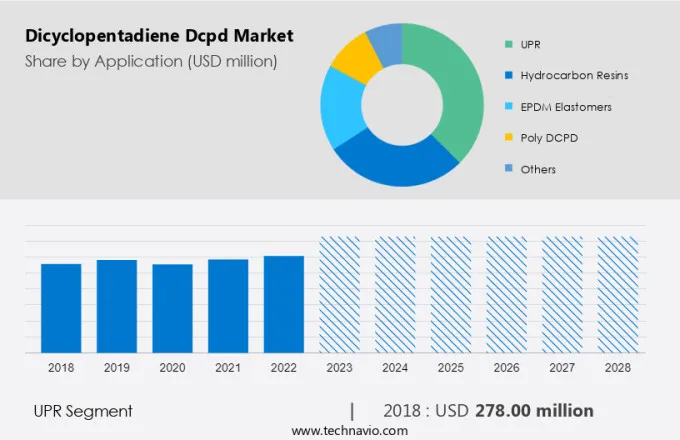This screenshot has height=440, width=680.
Task: Click the 2020 solid blue bar
Action: [172, 308]
